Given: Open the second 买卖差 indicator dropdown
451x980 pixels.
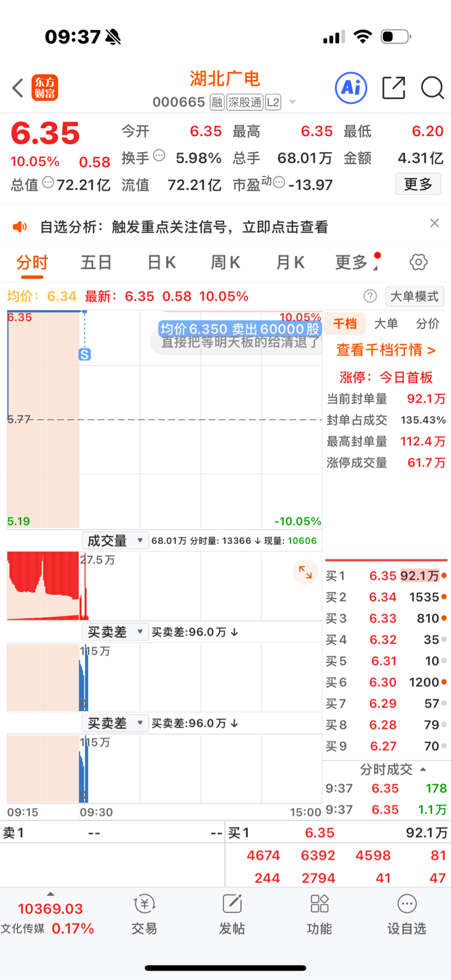Looking at the screenshot, I should pos(115,723).
